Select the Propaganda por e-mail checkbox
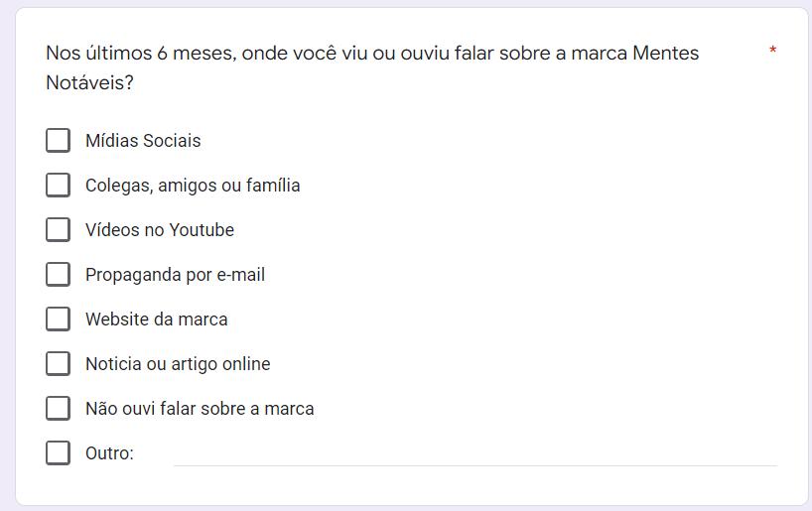 click(58, 274)
